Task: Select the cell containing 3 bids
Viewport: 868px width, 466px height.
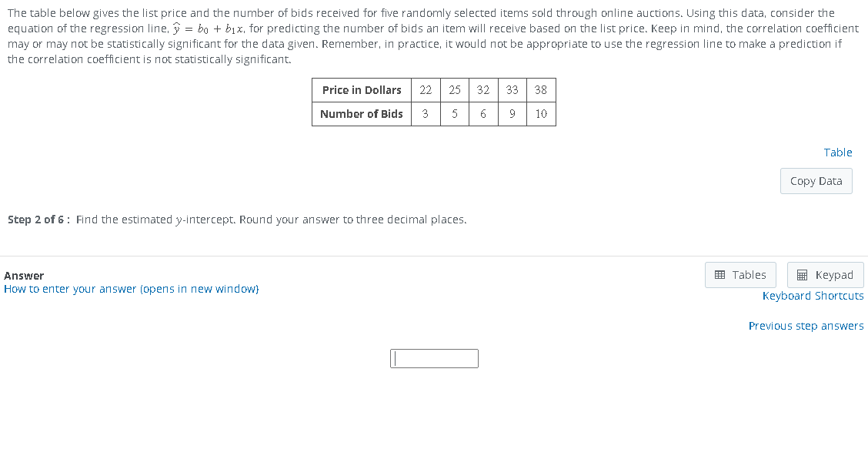Action: (426, 114)
